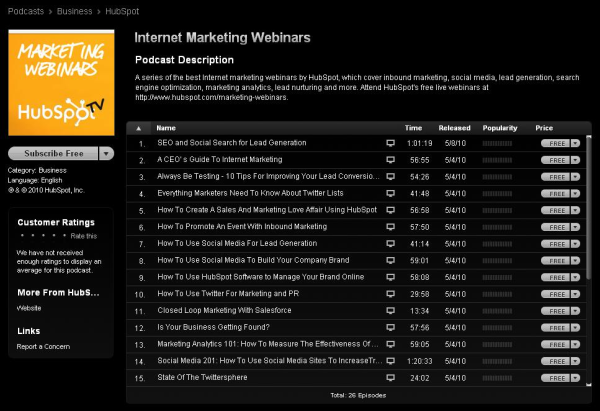
Task: Click video icon for Always Be Testing episode
Action: click(391, 177)
